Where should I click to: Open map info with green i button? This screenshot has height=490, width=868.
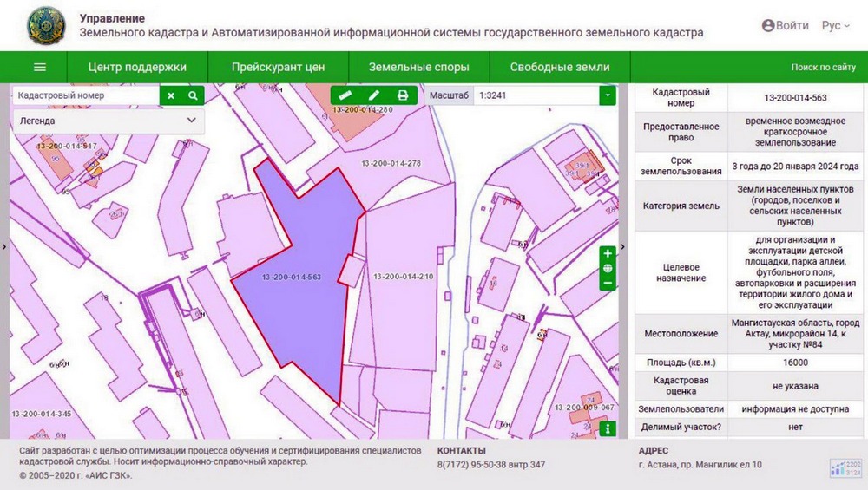coord(608,428)
